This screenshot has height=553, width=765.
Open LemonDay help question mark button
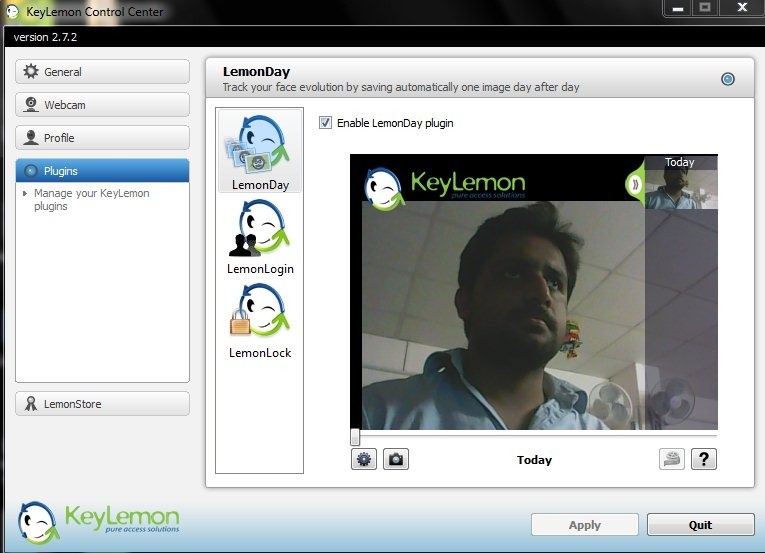[x=704, y=459]
